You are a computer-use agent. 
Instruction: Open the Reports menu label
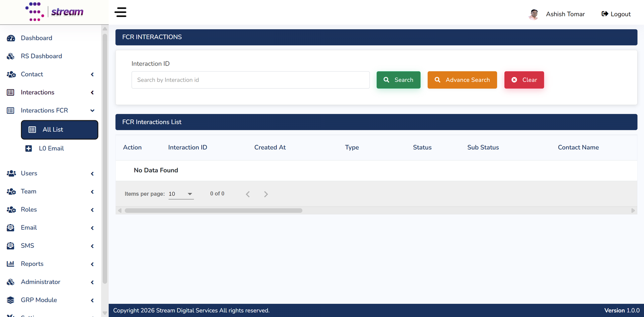pyautogui.click(x=32, y=264)
